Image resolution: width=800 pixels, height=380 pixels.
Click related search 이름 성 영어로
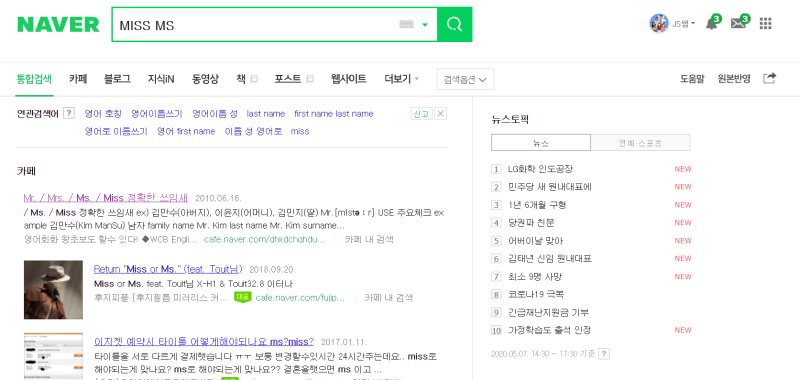[253, 131]
